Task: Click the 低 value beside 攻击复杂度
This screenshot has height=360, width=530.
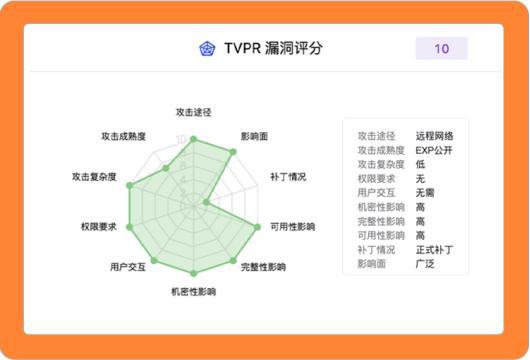Action: coord(420,164)
